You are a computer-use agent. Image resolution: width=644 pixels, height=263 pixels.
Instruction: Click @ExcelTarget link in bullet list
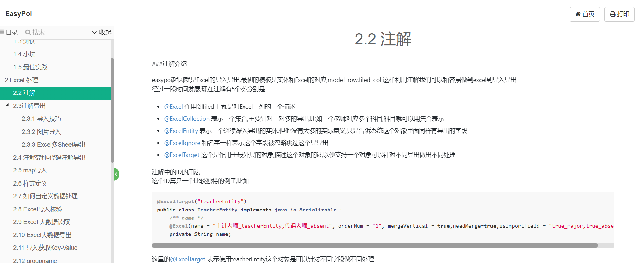pos(182,155)
